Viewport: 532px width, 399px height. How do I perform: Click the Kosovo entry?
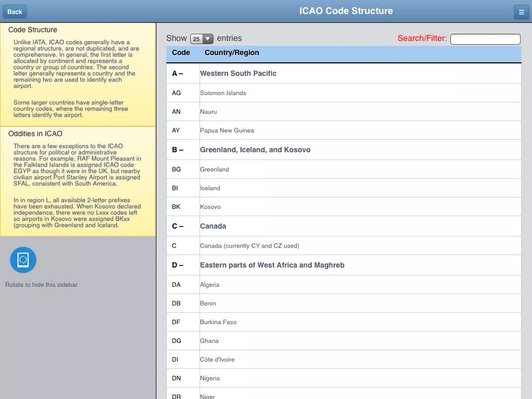click(344, 207)
